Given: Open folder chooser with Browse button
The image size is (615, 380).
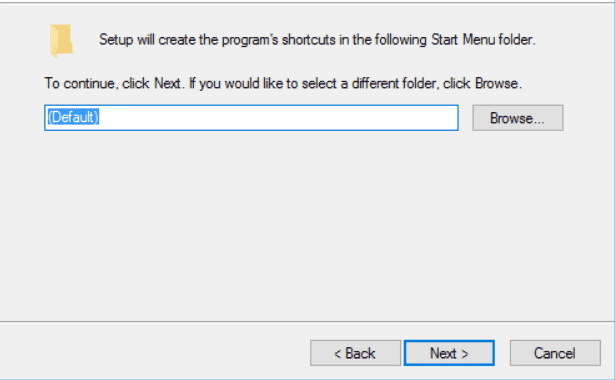Looking at the screenshot, I should coord(518,118).
